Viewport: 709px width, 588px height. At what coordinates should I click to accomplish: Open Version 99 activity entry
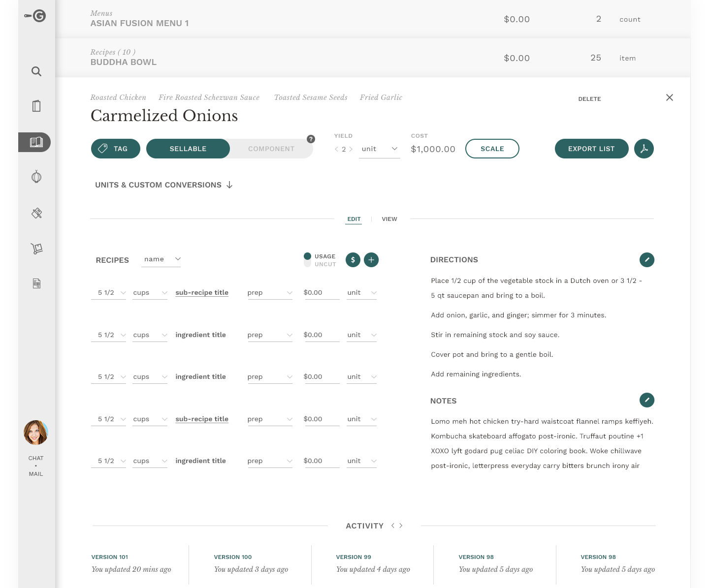point(373,563)
